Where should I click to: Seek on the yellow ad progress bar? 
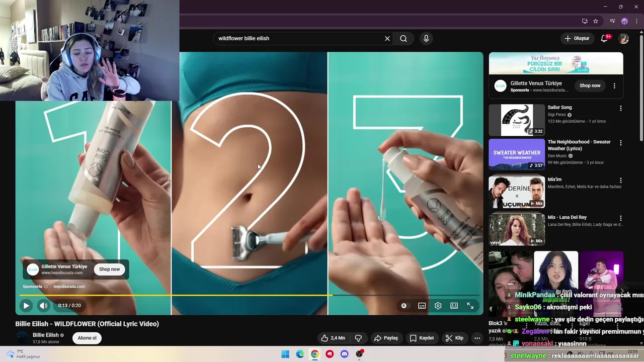point(250,295)
